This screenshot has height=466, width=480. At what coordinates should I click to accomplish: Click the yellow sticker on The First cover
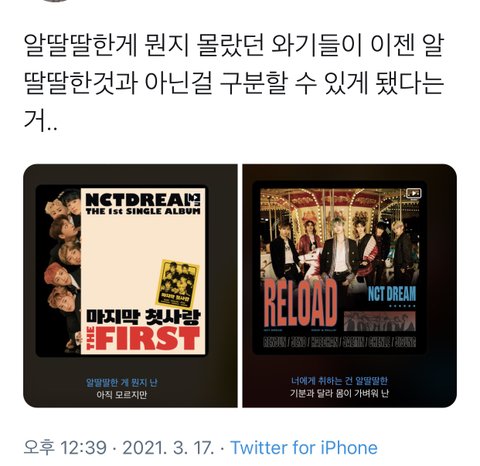tap(178, 284)
